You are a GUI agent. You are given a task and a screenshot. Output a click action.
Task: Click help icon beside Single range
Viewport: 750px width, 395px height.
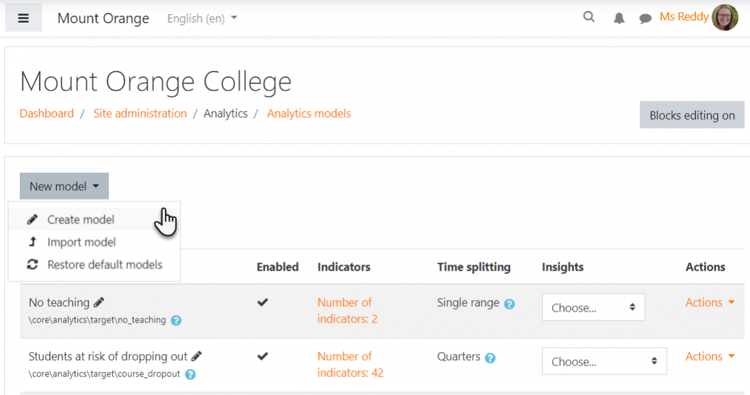click(x=509, y=304)
